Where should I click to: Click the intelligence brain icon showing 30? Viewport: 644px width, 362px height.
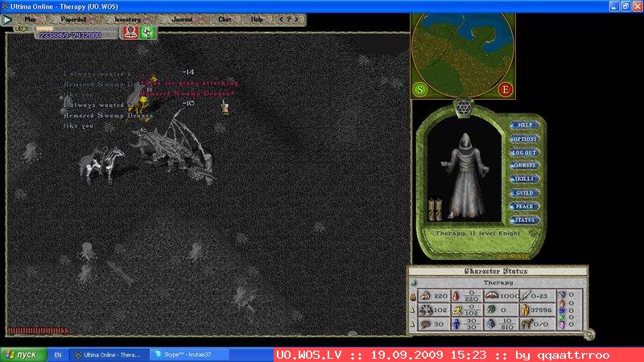click(x=426, y=324)
